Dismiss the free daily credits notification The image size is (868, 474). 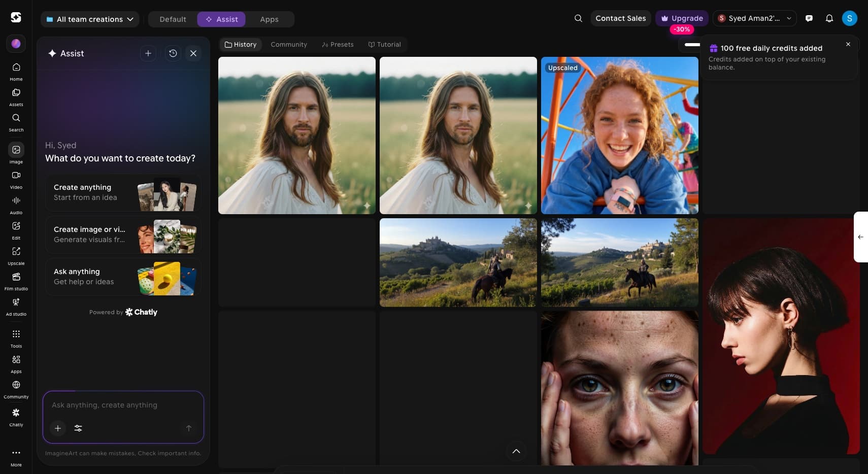848,44
